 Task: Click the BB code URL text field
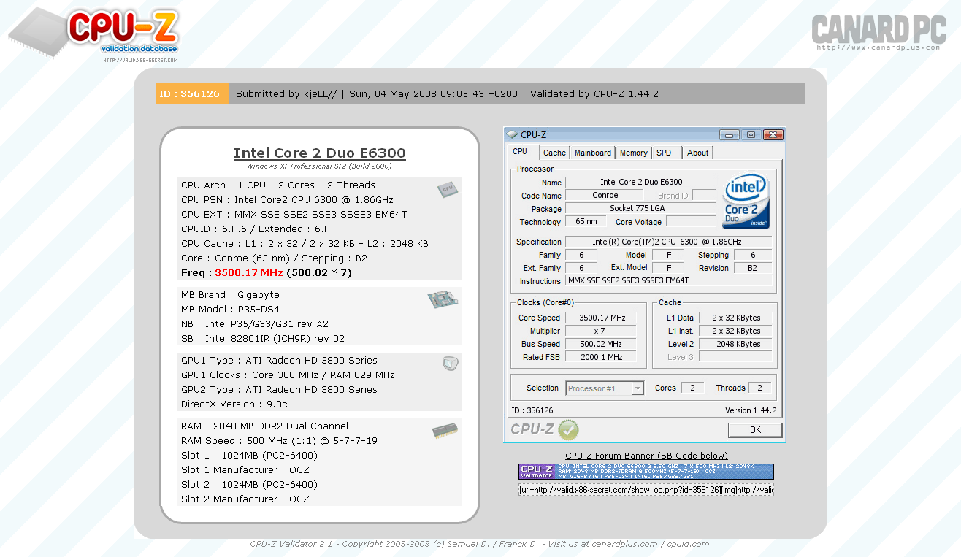(646, 490)
